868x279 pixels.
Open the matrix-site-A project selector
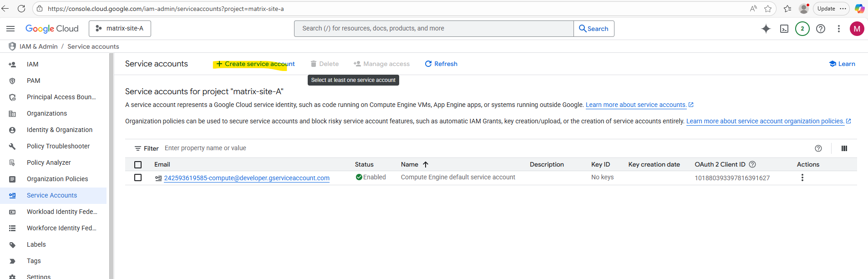(x=120, y=29)
